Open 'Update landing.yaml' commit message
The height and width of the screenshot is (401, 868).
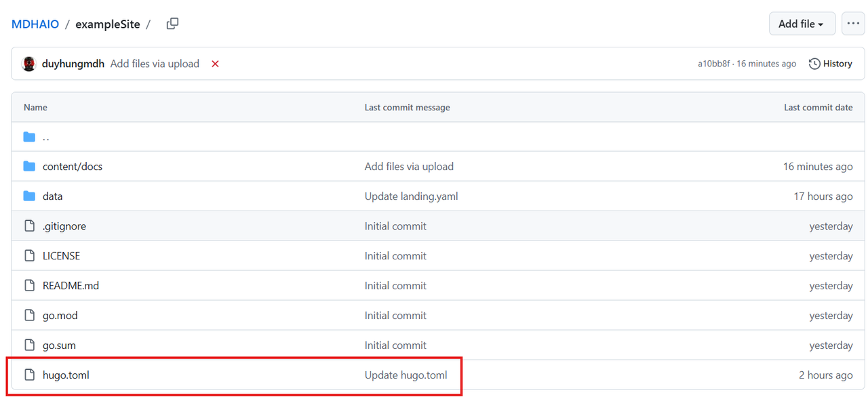point(412,196)
